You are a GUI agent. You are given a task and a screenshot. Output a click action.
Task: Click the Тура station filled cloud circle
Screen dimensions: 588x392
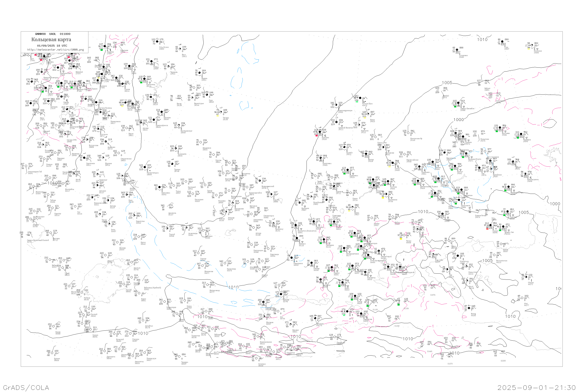click(x=502, y=42)
